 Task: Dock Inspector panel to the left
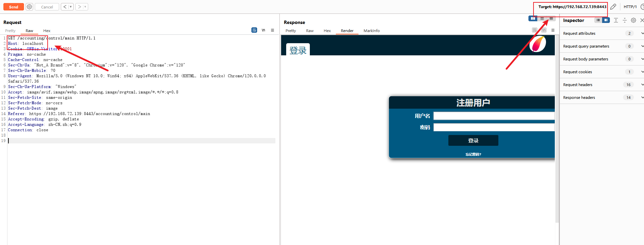pyautogui.click(x=598, y=20)
